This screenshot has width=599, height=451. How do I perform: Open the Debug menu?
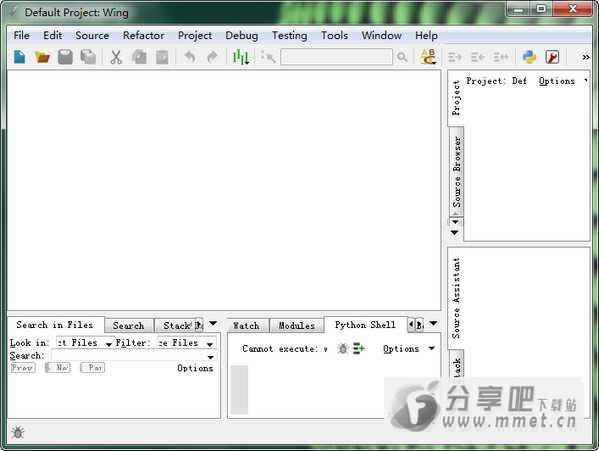tap(241, 36)
